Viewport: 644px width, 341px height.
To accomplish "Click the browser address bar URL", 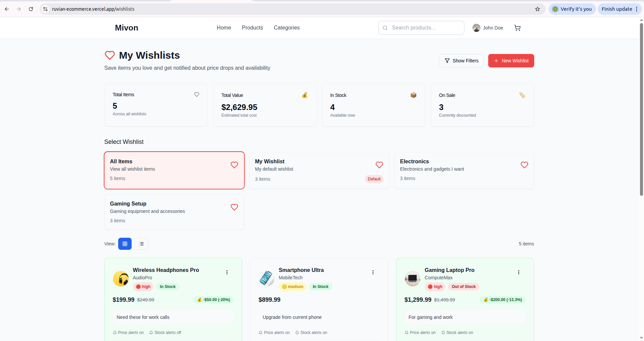I will click(93, 9).
